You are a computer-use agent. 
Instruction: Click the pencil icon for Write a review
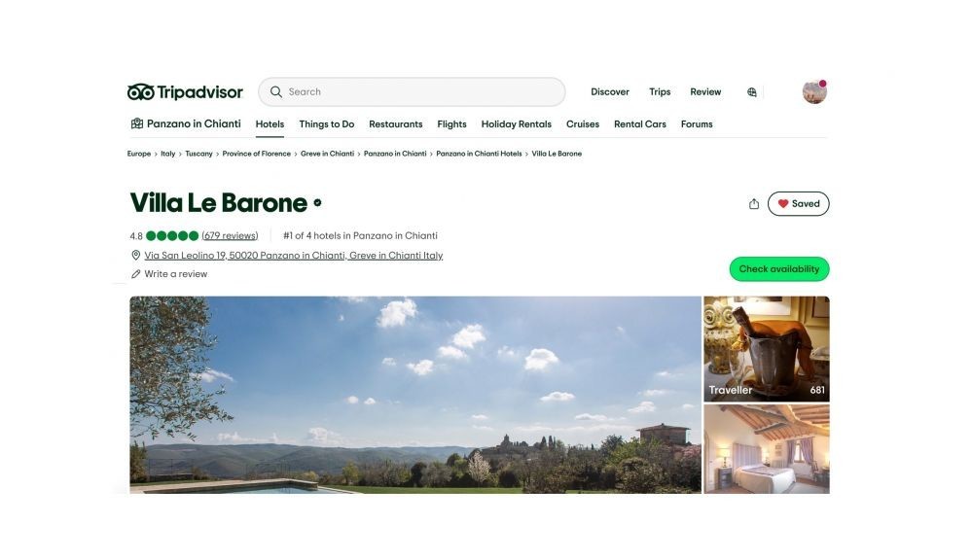tap(136, 274)
